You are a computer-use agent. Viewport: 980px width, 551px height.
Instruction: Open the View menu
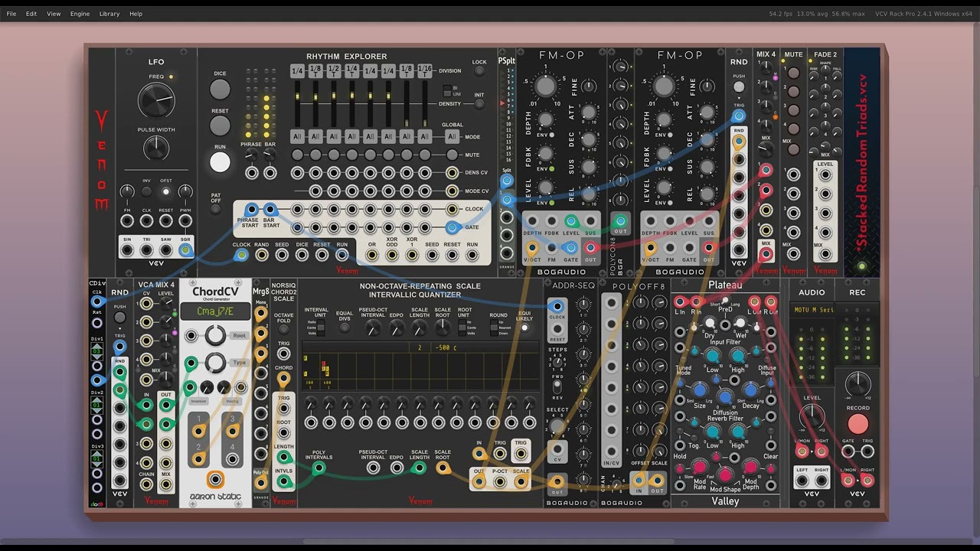click(x=54, y=14)
